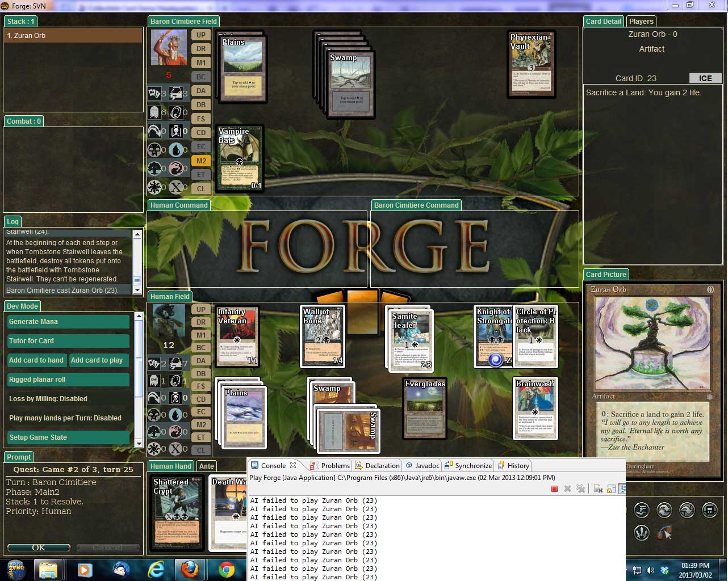Click Baron Cimitiere's black mana skull icon
The height and width of the screenshot is (581, 728).
pyautogui.click(x=154, y=150)
